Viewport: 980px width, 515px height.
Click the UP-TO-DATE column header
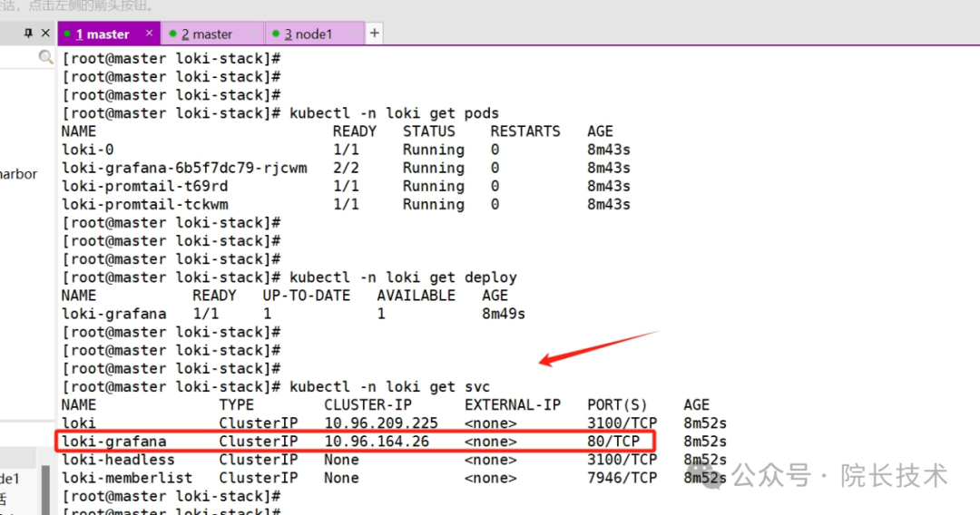point(307,296)
